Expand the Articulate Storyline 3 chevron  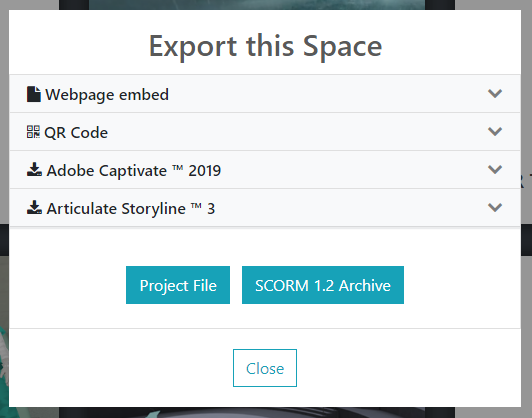click(495, 207)
